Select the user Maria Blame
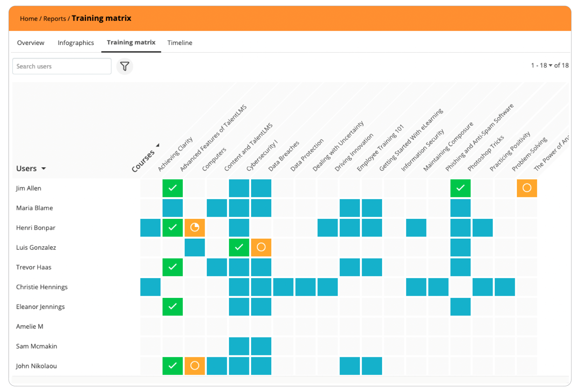 pos(34,208)
